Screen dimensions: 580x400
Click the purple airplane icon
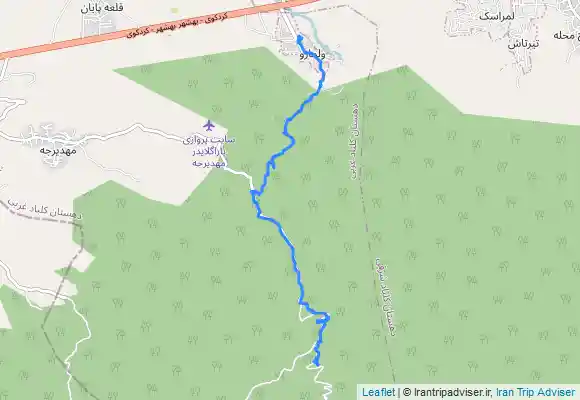click(x=209, y=126)
